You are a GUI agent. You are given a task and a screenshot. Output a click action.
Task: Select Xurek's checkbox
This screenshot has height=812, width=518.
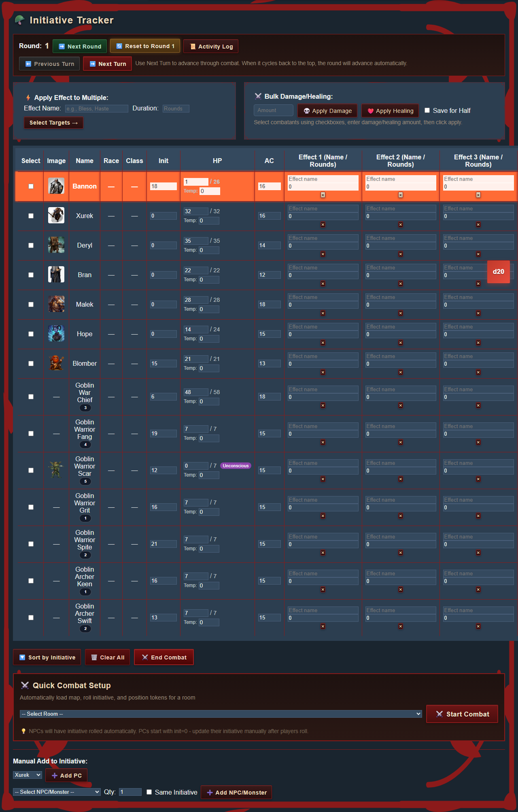tap(31, 216)
